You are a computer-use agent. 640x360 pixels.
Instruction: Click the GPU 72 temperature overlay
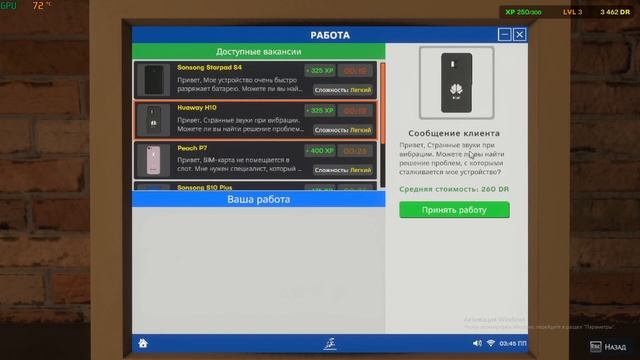tap(25, 5)
